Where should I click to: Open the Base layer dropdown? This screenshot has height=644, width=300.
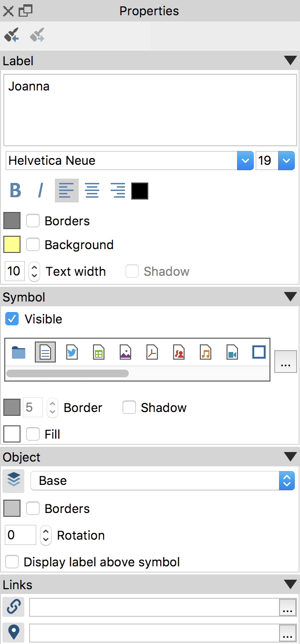point(163,481)
